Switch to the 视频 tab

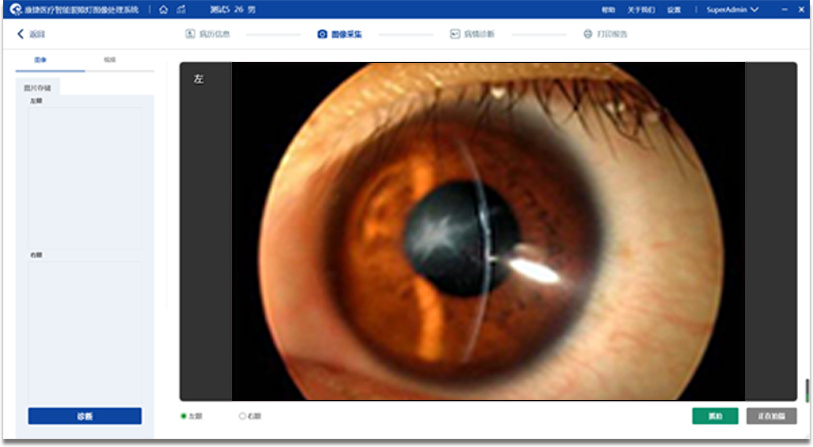(109, 60)
